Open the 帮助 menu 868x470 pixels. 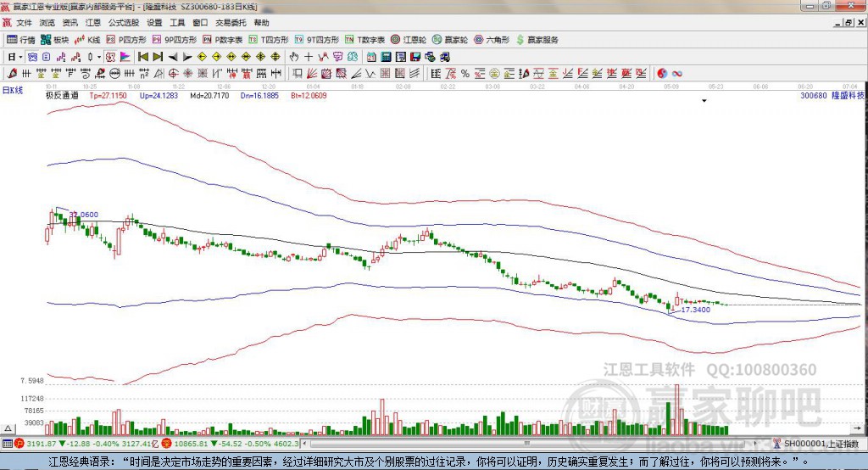pos(261,23)
